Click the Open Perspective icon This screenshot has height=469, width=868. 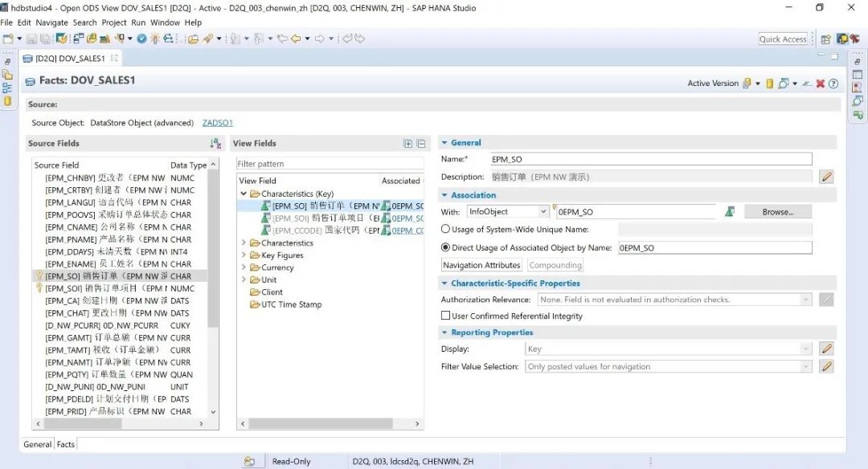tap(826, 39)
